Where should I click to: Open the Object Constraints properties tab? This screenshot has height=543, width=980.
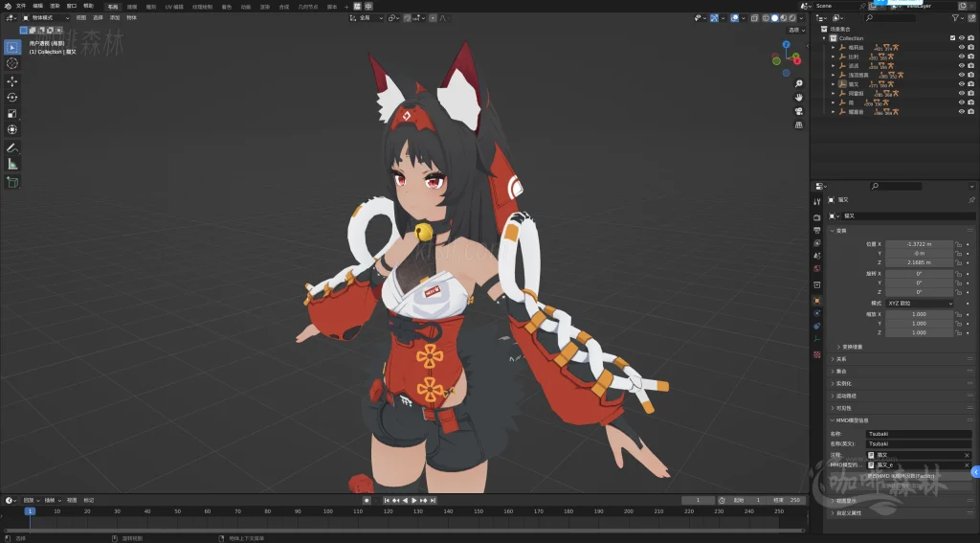coord(817,326)
